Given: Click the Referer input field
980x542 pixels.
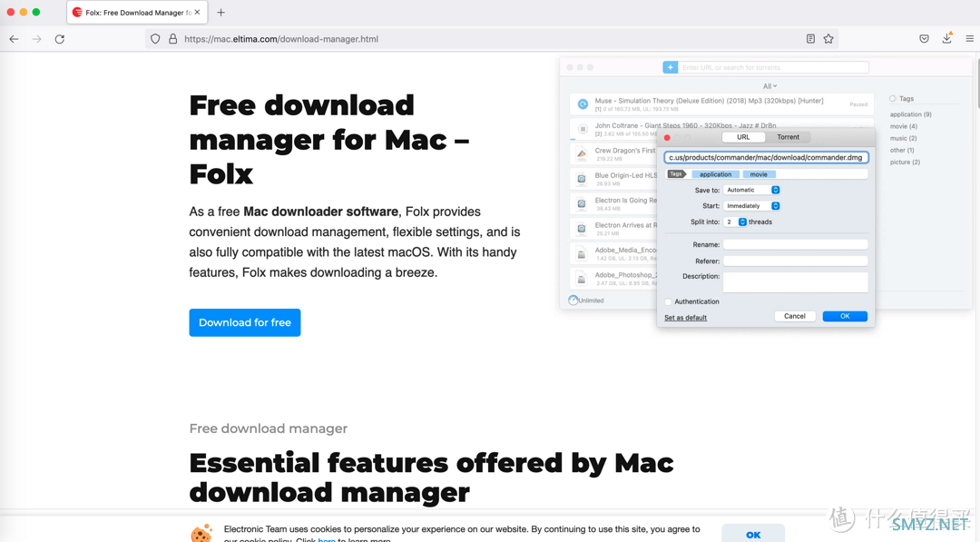Looking at the screenshot, I should click(x=796, y=261).
